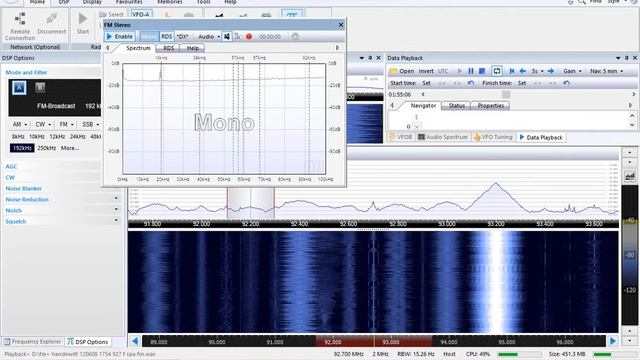Switch to the Properties tab
Screen dimensions: 640x360
(x=491, y=106)
